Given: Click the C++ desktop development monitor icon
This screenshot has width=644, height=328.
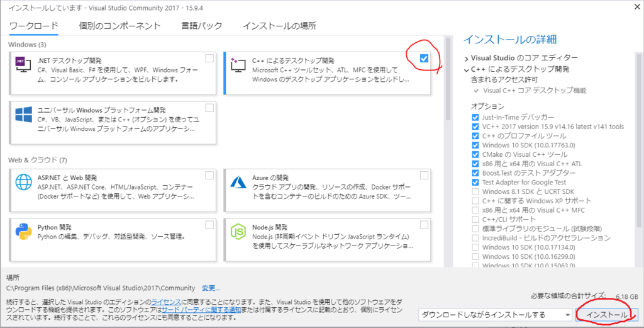Looking at the screenshot, I should (x=238, y=65).
